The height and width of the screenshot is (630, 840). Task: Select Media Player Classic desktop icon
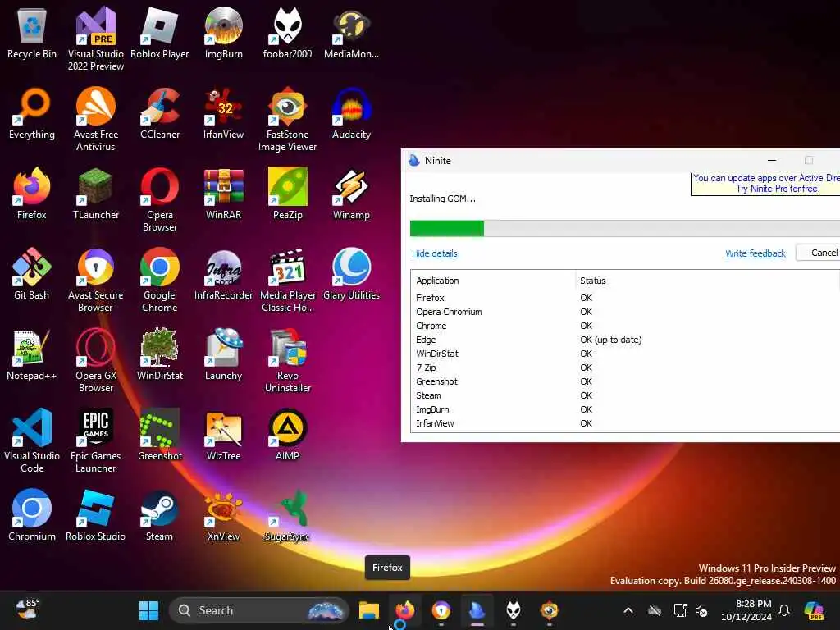coord(288,280)
